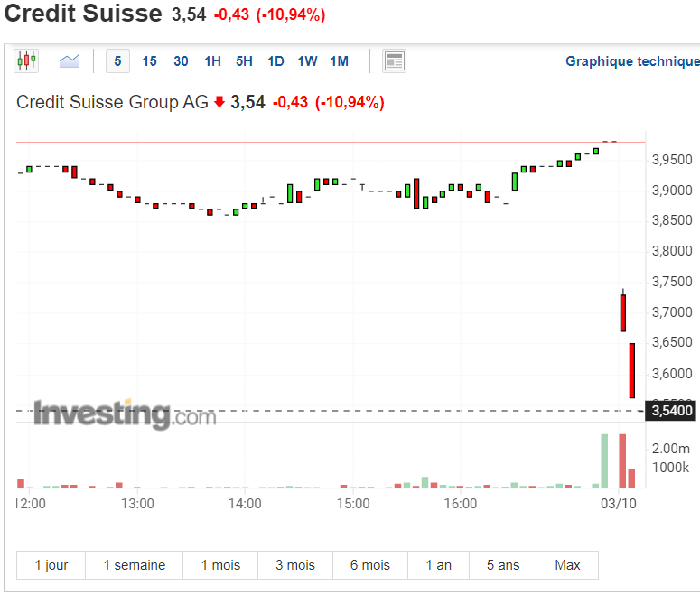Switch to the area chart icon

(69, 60)
